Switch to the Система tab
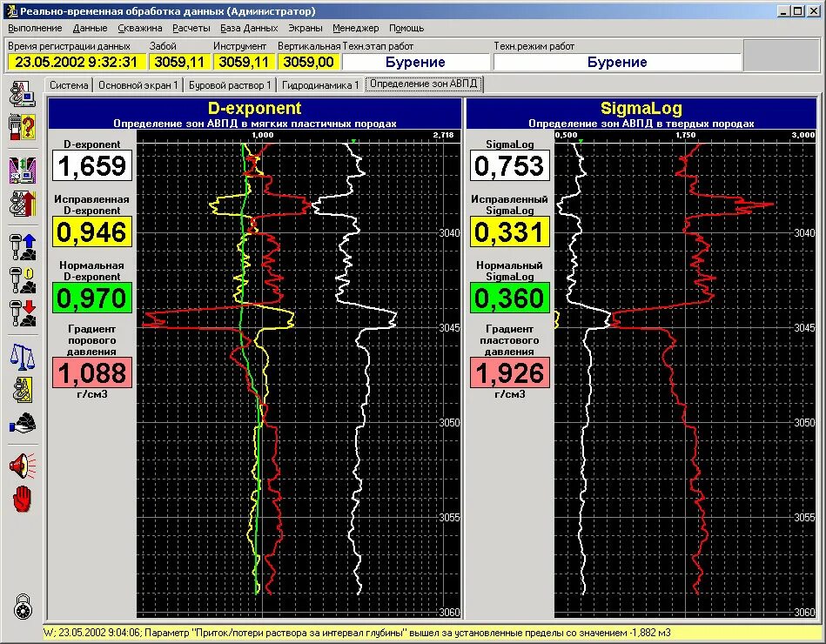Viewport: 826px width, 644px height. pyautogui.click(x=69, y=84)
